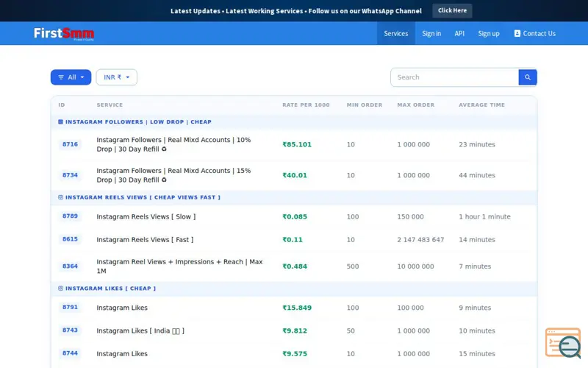Click the 7 minutes average time
The height and width of the screenshot is (368, 588).
coord(475,266)
